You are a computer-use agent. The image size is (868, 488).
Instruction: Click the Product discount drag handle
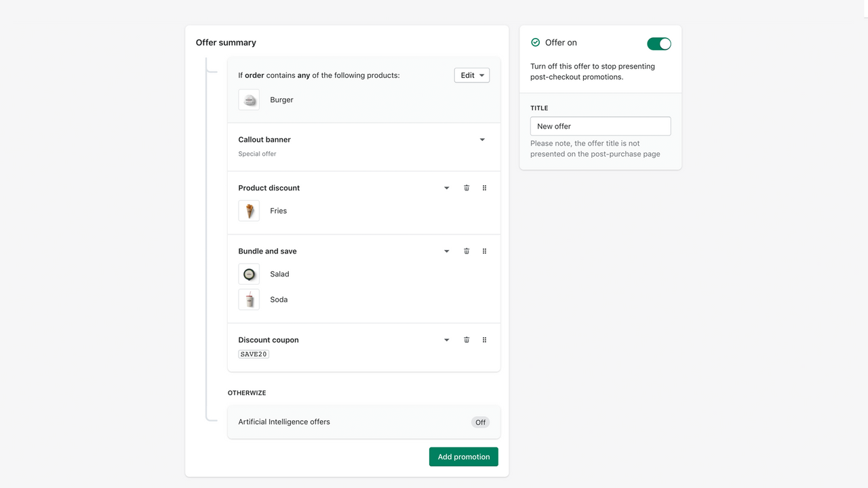click(484, 188)
